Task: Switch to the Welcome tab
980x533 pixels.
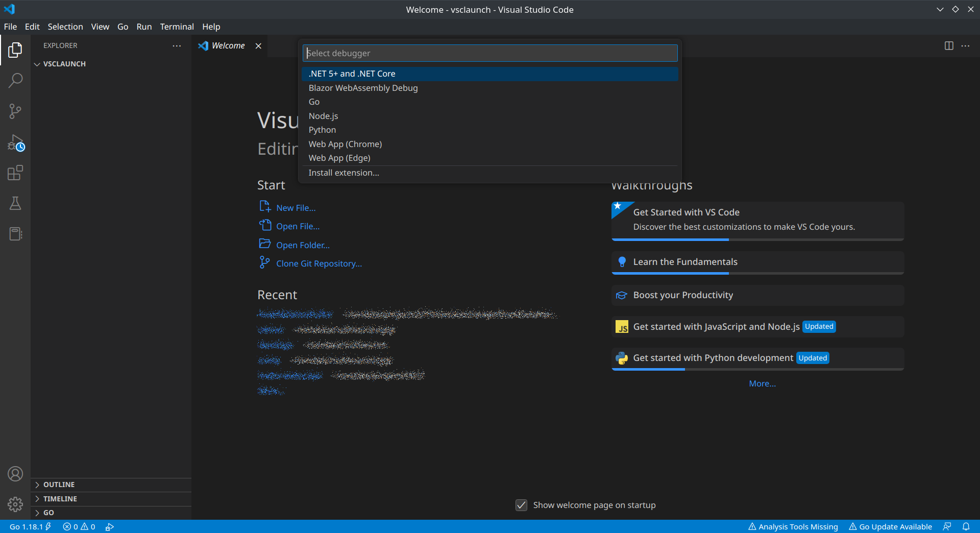Action: pos(227,45)
